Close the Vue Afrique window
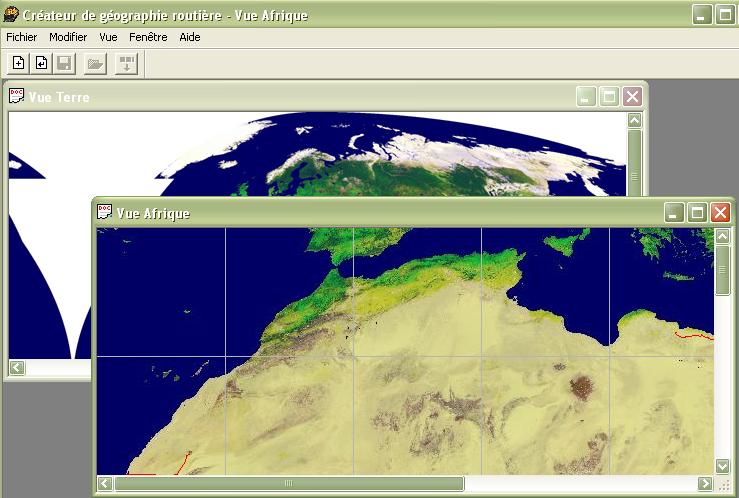The width and height of the screenshot is (739, 498). tap(720, 212)
